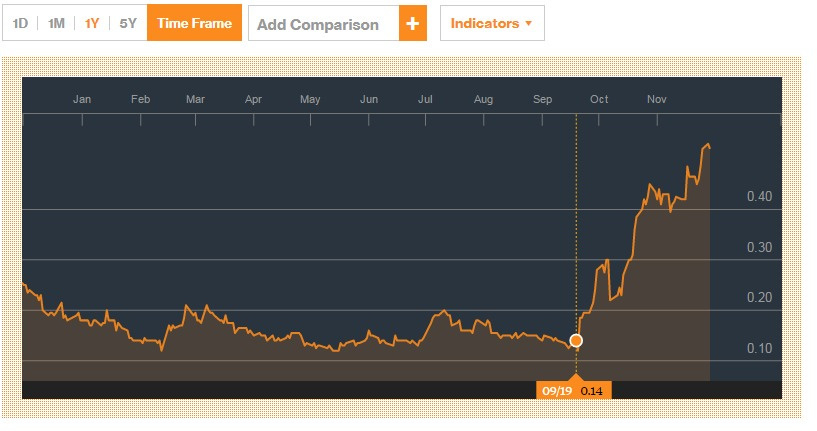The height and width of the screenshot is (431, 817).
Task: Click the Jan label on the month axis
Action: 82,99
